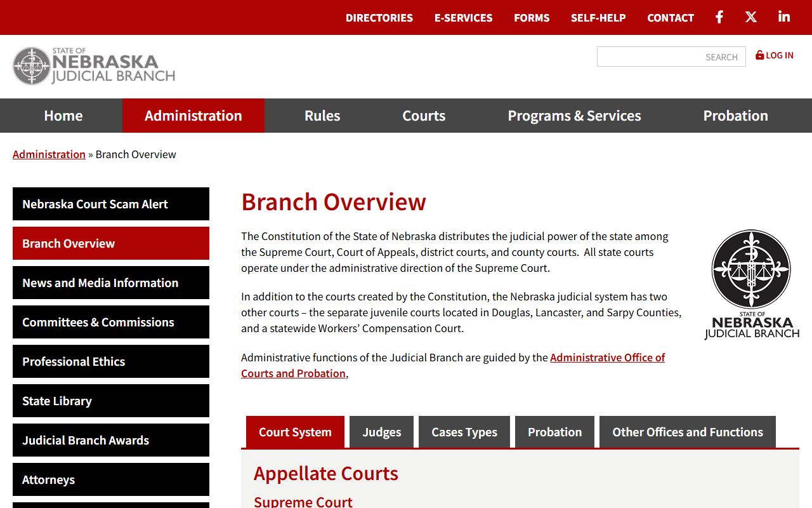Open Judicial Branch Awards sidebar item

(x=111, y=440)
